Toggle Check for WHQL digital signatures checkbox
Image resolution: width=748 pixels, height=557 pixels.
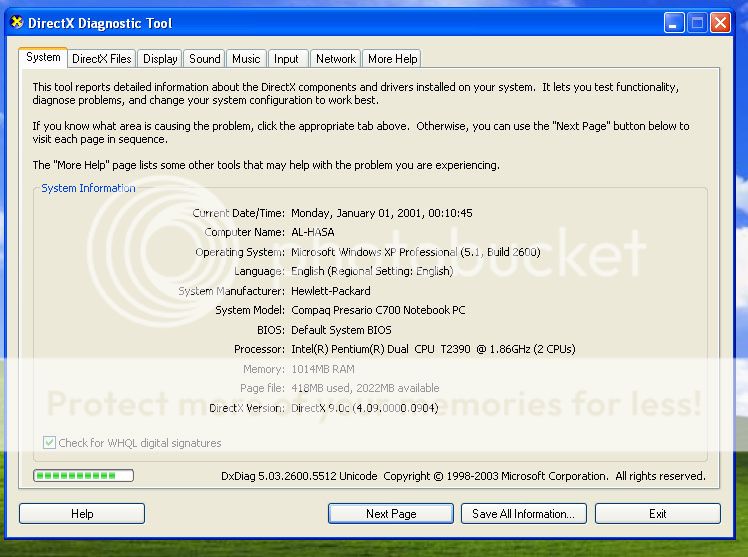click(x=49, y=443)
